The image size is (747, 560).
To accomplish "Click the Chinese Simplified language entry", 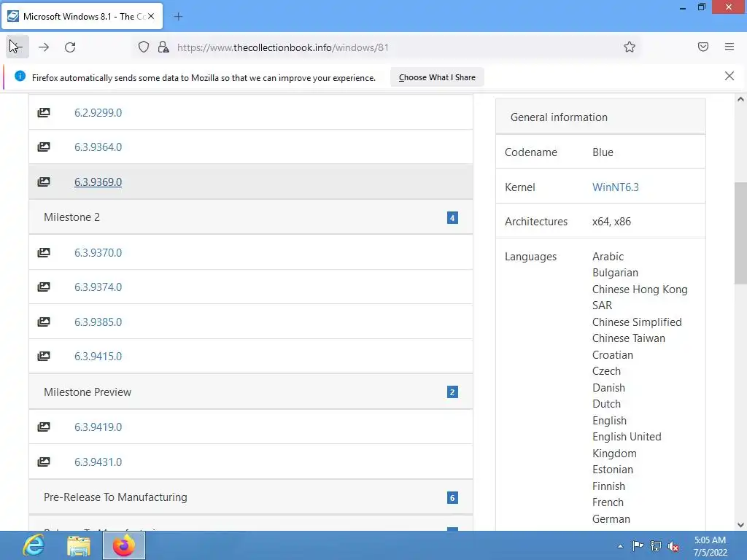I will click(636, 322).
